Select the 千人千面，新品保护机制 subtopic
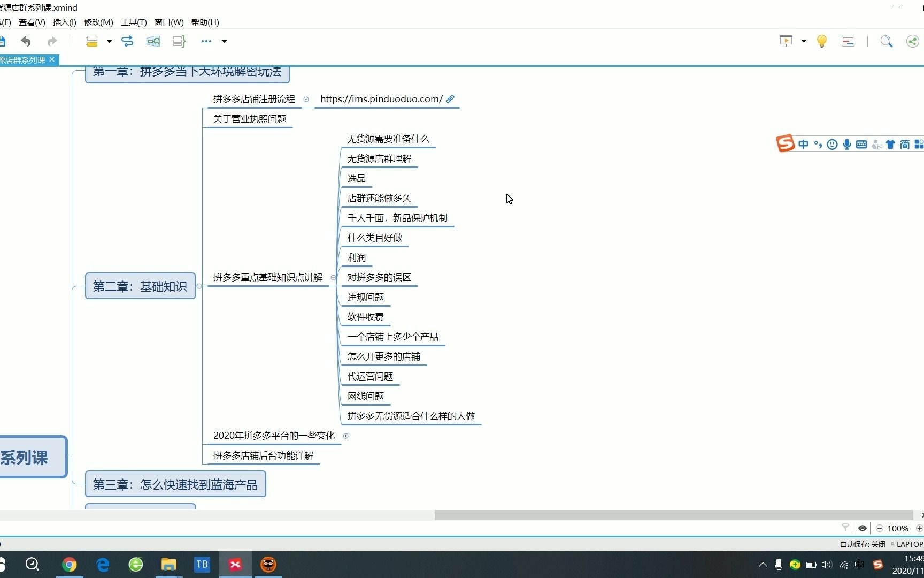Screen dimensions: 924x578 [397, 218]
